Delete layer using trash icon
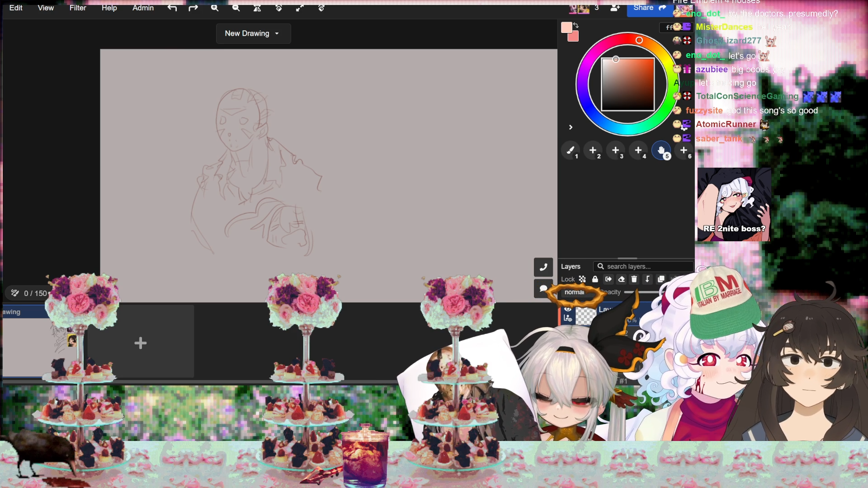 tap(634, 279)
